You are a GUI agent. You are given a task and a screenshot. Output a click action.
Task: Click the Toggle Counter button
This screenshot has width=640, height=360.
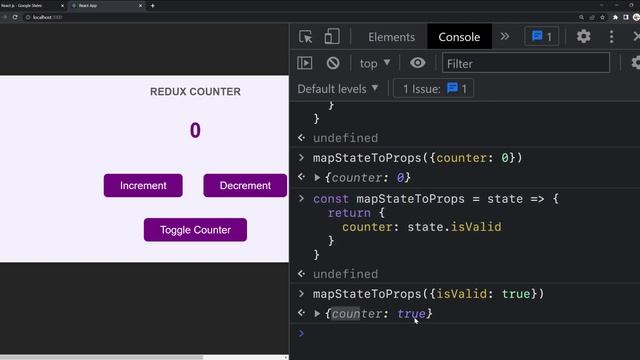tap(195, 230)
